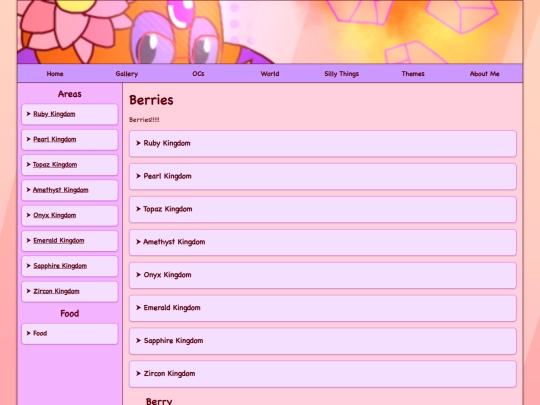Viewport: 540px width, 405px height.
Task: Follow the Onyx Kingdom sidebar link
Action: click(x=54, y=215)
